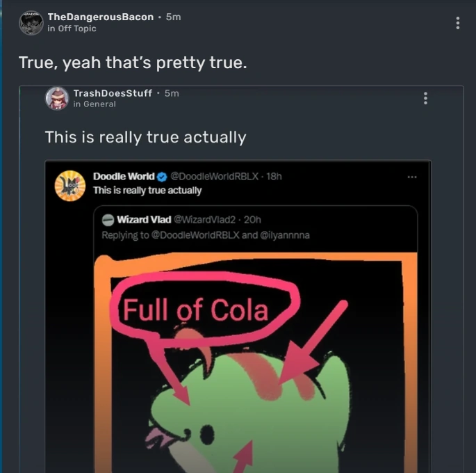This screenshot has height=473, width=476.
Task: Click the Doodle World display name
Action: point(124,176)
